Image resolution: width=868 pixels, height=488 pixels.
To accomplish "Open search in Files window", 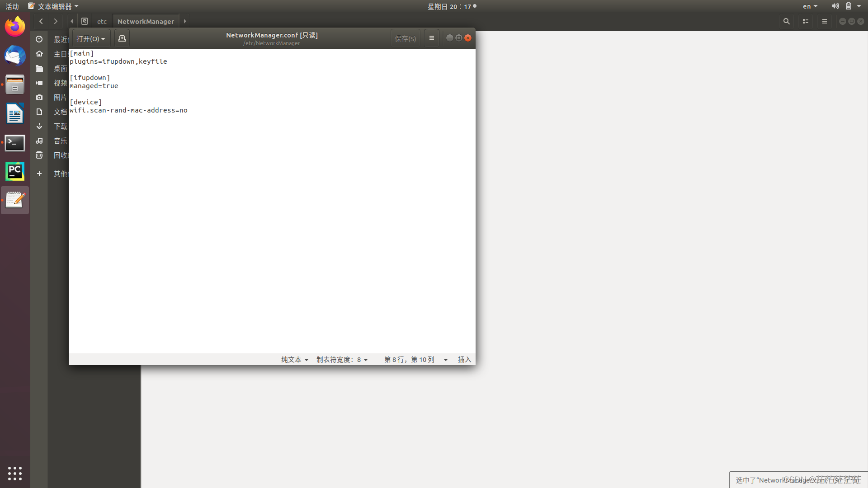I will [787, 21].
